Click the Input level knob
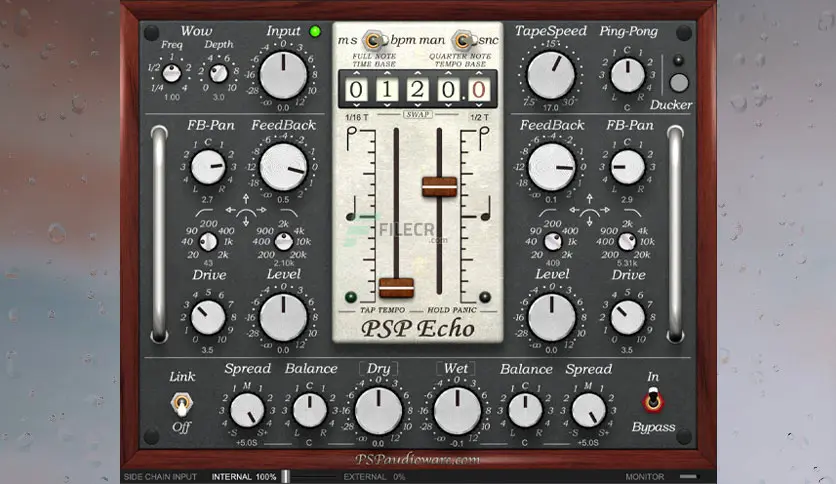 pyautogui.click(x=283, y=75)
